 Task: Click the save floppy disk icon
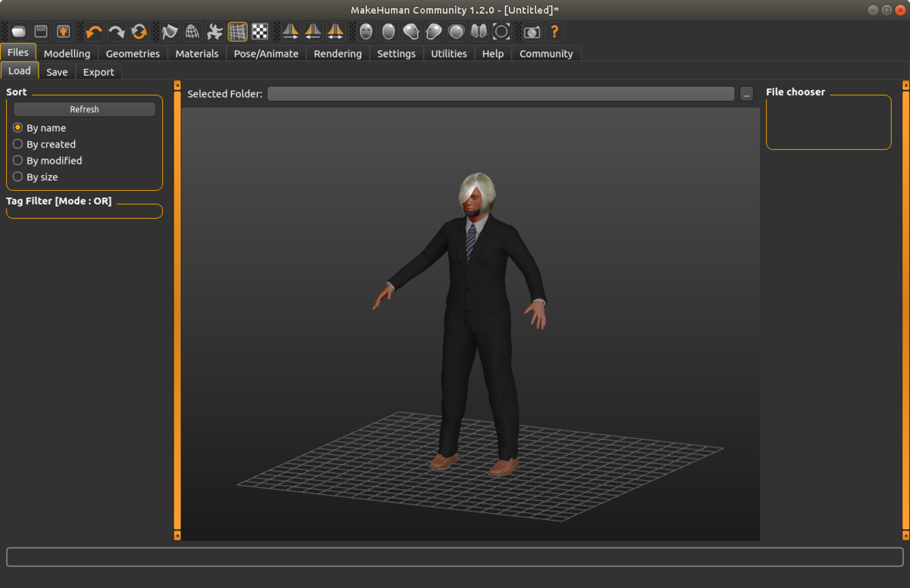[41, 32]
